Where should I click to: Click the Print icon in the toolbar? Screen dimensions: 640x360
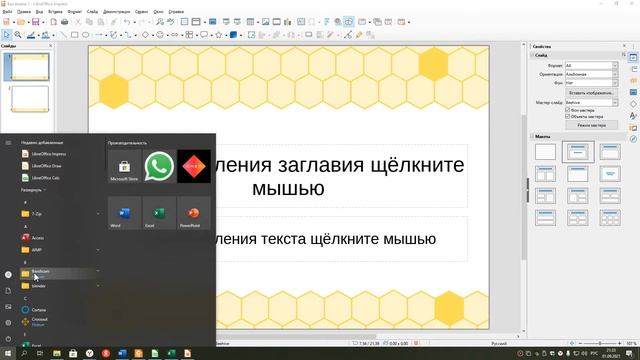[64, 22]
